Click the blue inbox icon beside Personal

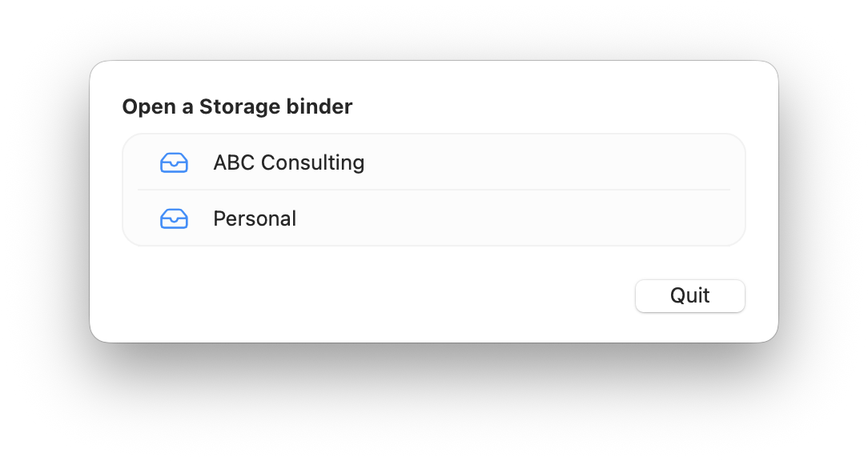tap(174, 218)
